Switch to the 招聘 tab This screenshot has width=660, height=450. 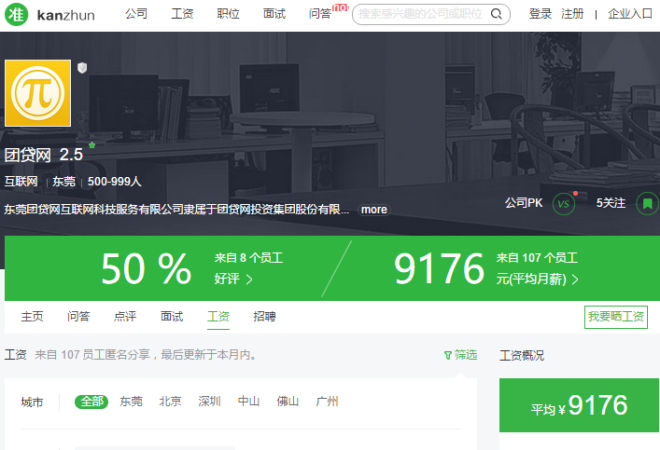point(264,316)
